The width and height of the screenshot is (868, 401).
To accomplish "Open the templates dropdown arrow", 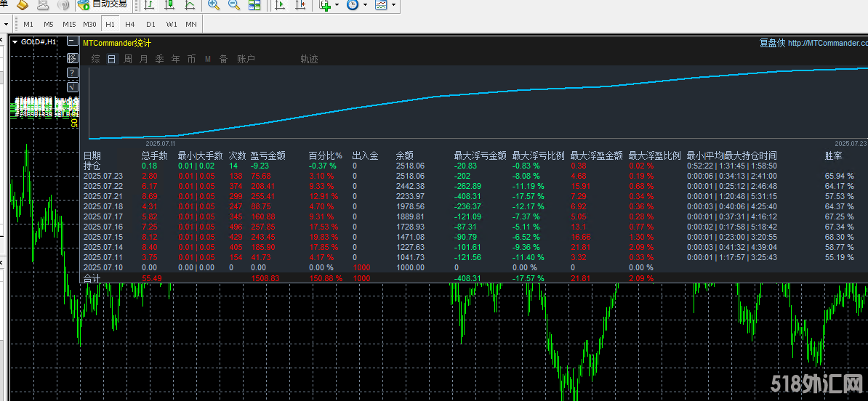I will (x=393, y=5).
